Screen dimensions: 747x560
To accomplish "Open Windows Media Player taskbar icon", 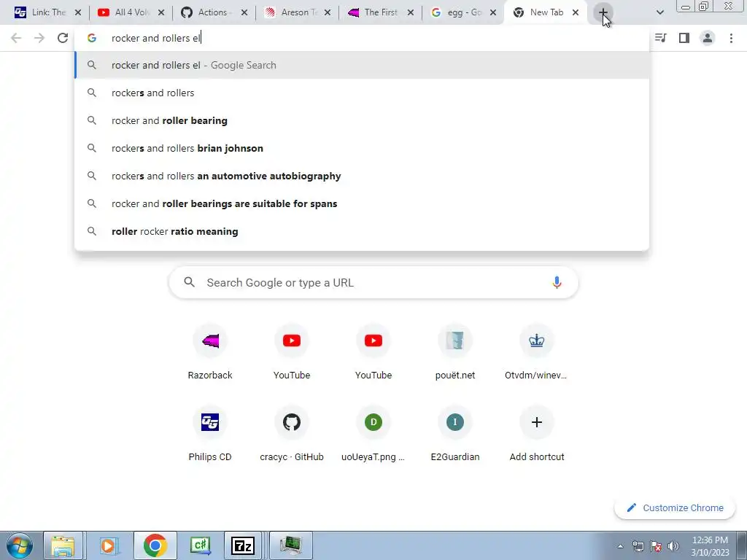I will coord(108,545).
